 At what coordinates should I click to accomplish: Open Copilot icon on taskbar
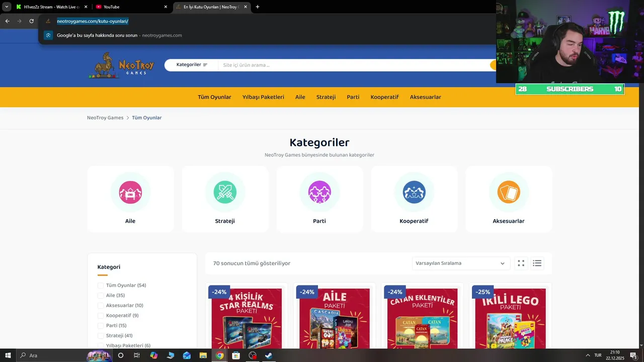click(x=154, y=355)
